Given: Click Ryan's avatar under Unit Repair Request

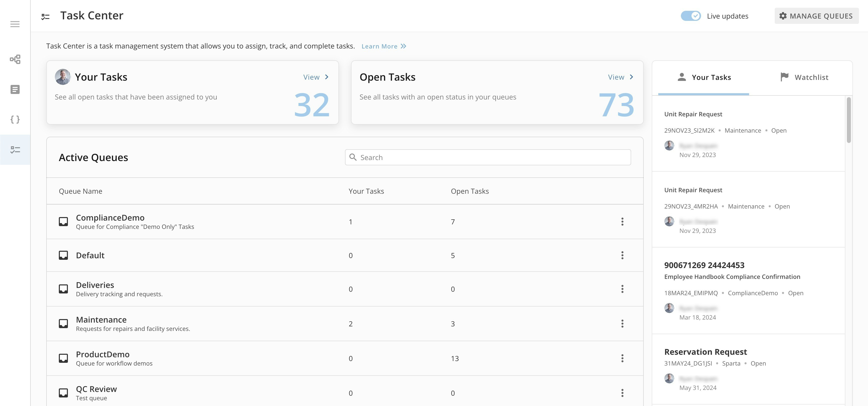Looking at the screenshot, I should 669,146.
